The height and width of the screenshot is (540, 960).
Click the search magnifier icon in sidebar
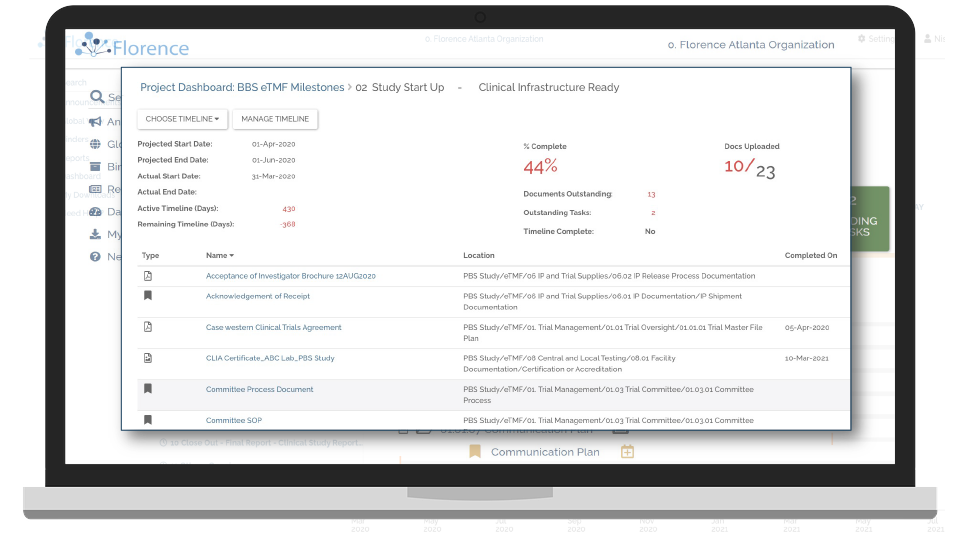pyautogui.click(x=97, y=97)
